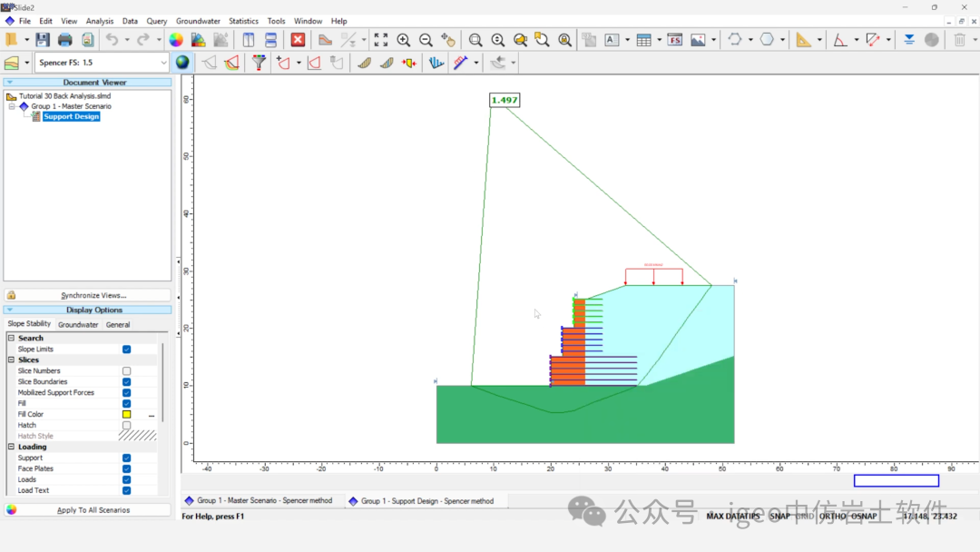Click the filter funnel icon
Image resolution: width=980 pixels, height=552 pixels.
(259, 63)
